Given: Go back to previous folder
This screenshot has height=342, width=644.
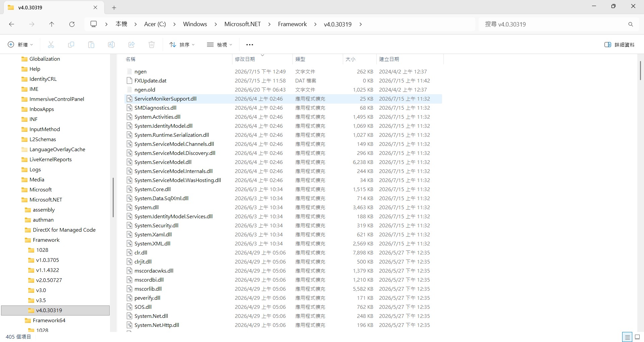Looking at the screenshot, I should pyautogui.click(x=11, y=24).
